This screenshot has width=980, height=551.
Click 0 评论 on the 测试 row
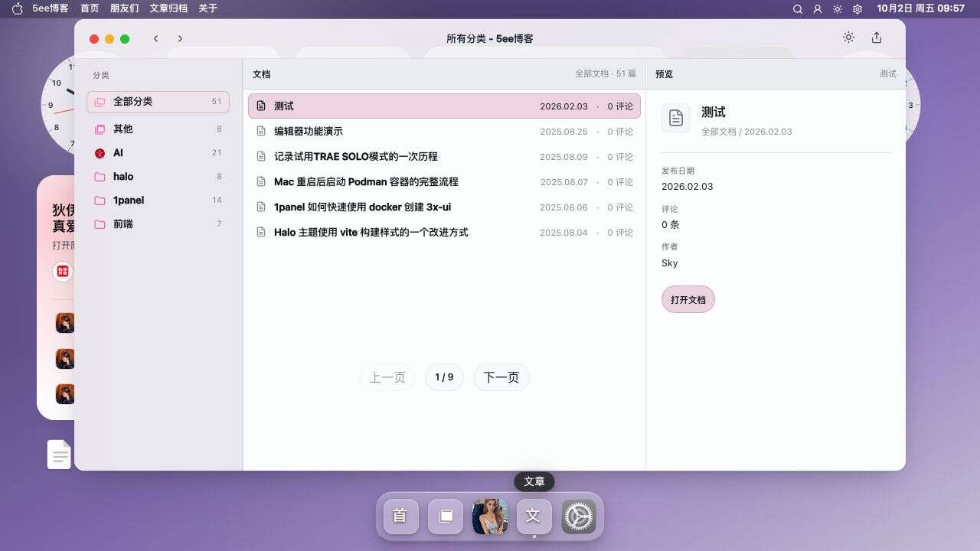pos(620,106)
